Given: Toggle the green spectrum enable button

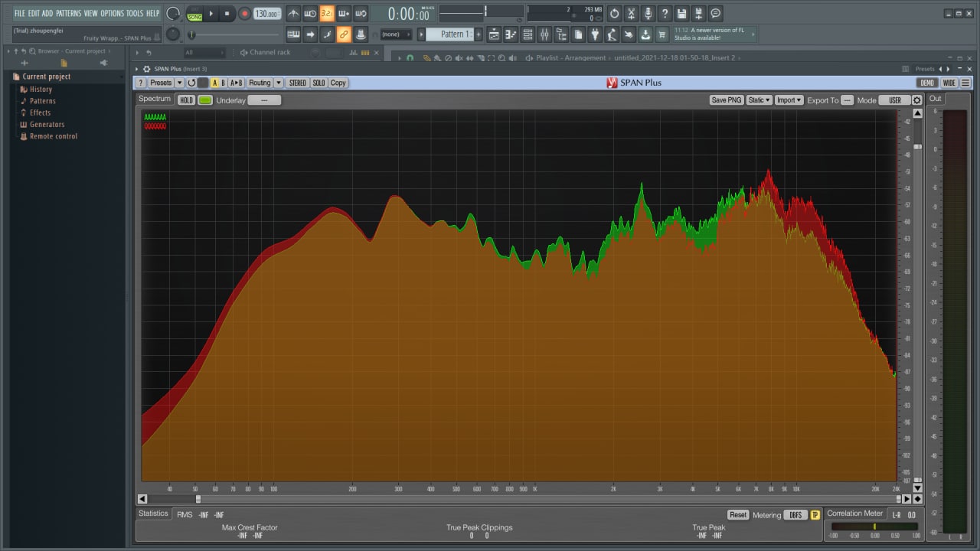Looking at the screenshot, I should pyautogui.click(x=205, y=100).
